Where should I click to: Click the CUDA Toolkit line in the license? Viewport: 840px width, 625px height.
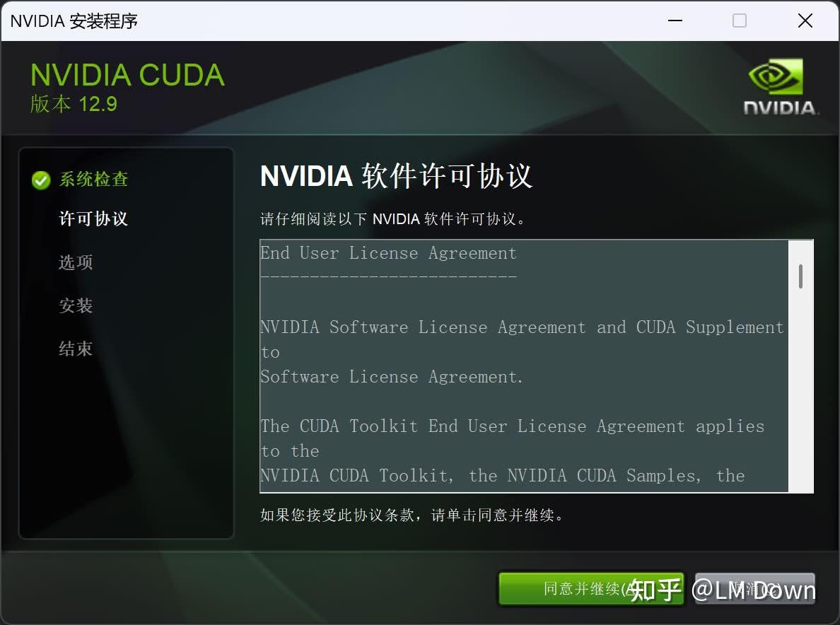point(513,426)
